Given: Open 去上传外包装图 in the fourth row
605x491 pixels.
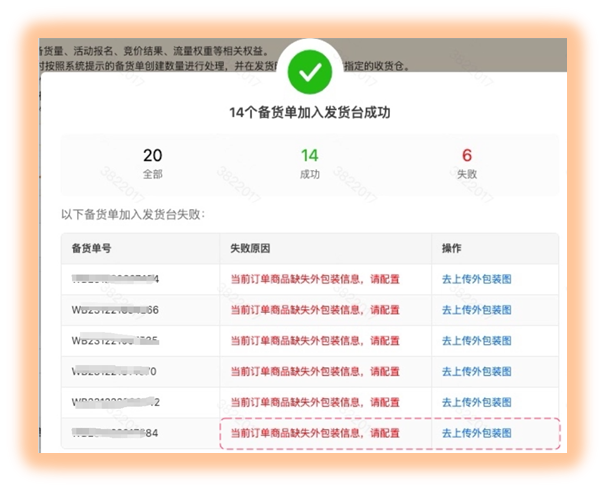Looking at the screenshot, I should pyautogui.click(x=476, y=372).
